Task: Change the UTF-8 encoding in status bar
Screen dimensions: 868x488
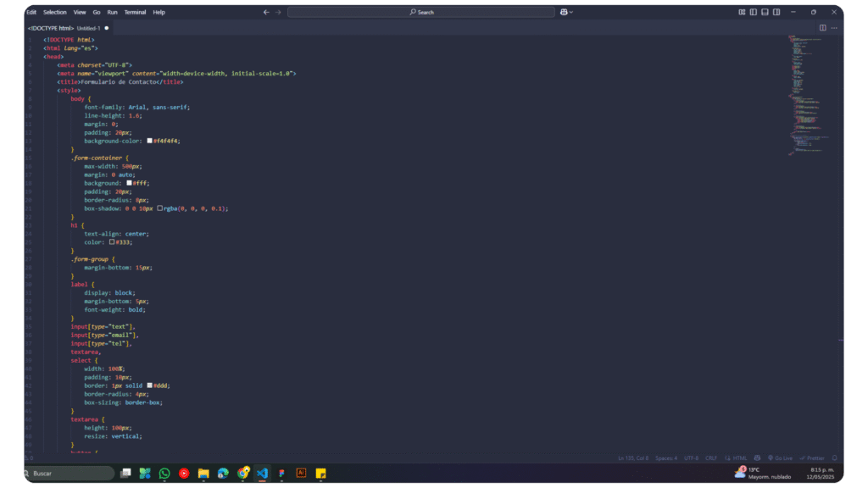Action: tap(692, 458)
